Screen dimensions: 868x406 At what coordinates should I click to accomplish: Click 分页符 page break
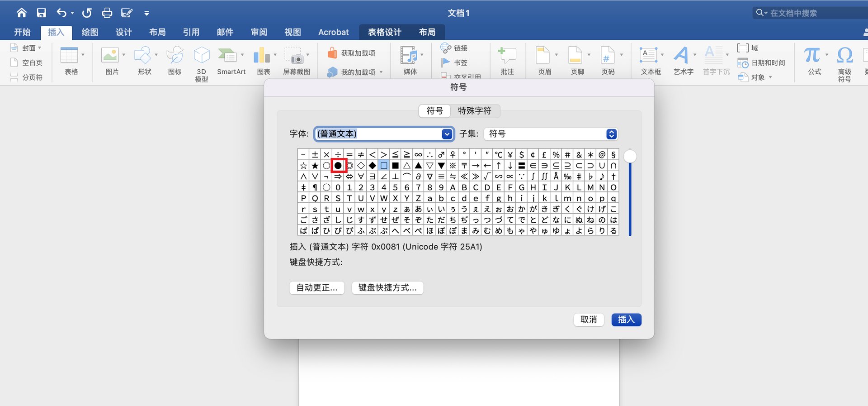tap(26, 77)
